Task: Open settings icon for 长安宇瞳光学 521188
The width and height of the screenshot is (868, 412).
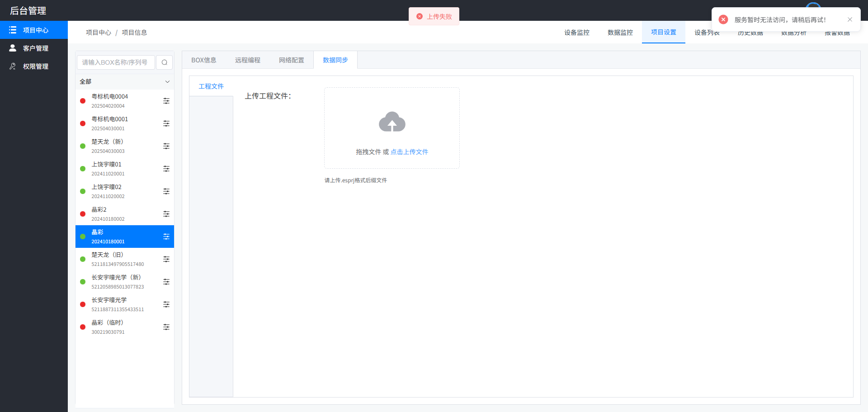Action: coord(166,304)
